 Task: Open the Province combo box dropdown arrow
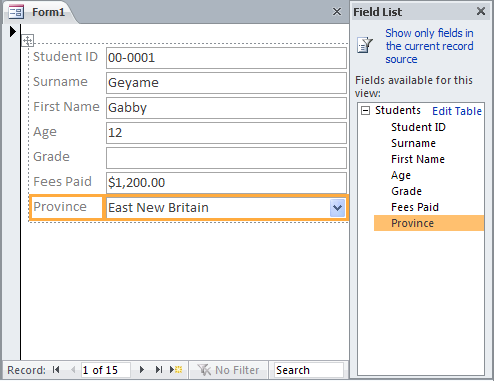tap(337, 208)
